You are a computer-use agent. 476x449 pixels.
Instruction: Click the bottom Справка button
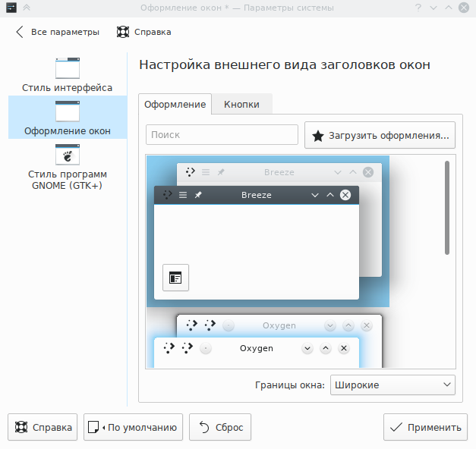point(43,427)
